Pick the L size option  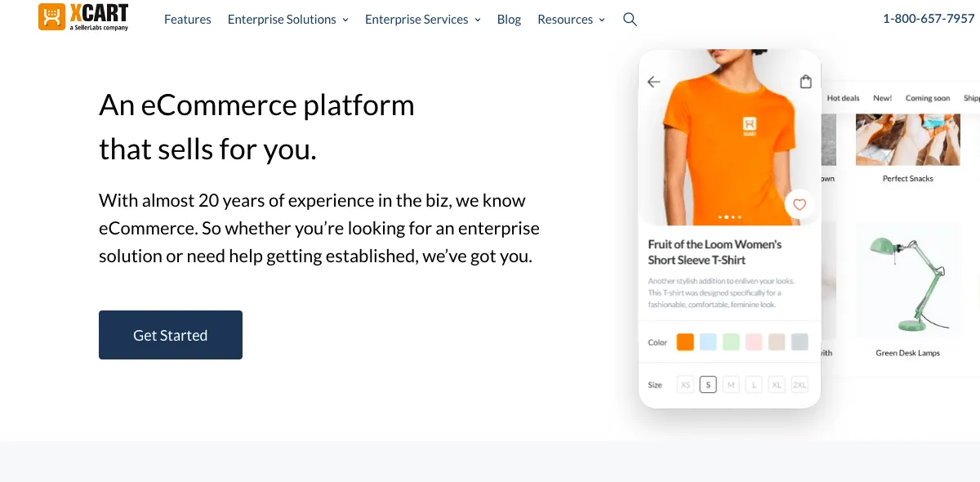tap(754, 385)
